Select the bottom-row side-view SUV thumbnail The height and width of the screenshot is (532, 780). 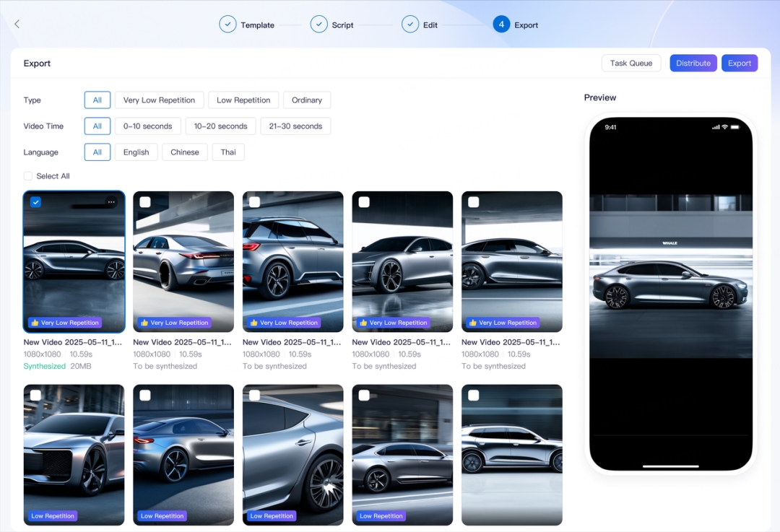point(512,455)
